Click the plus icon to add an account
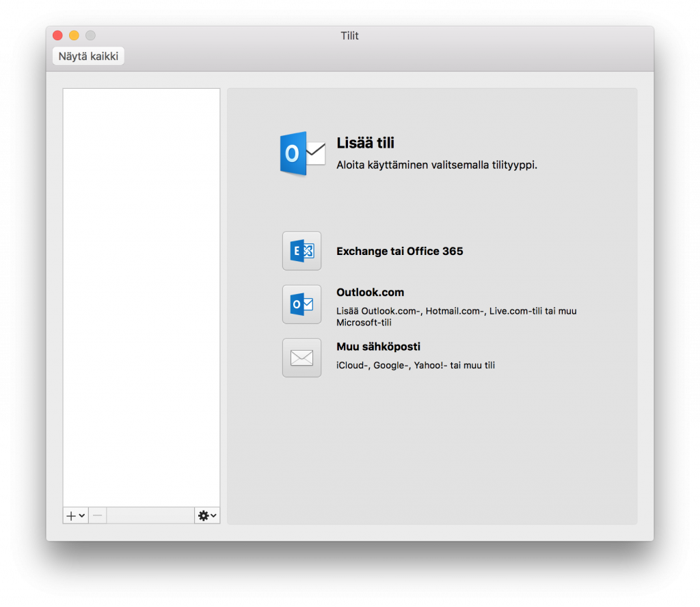The width and height of the screenshot is (700, 607). [x=71, y=515]
